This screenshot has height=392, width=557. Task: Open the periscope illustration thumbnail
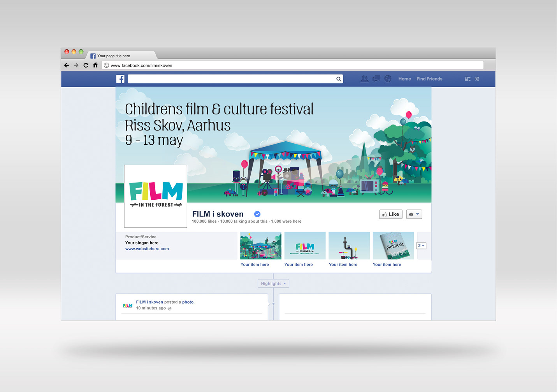pos(349,246)
